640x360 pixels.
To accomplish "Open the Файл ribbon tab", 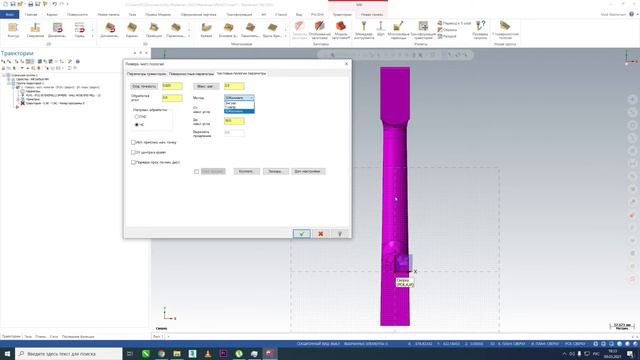I will tap(9, 14).
